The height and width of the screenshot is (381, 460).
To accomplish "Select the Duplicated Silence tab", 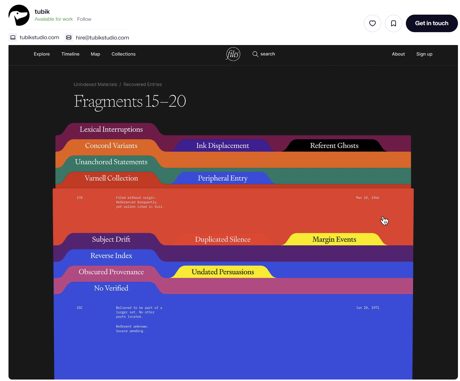I will 222,239.
